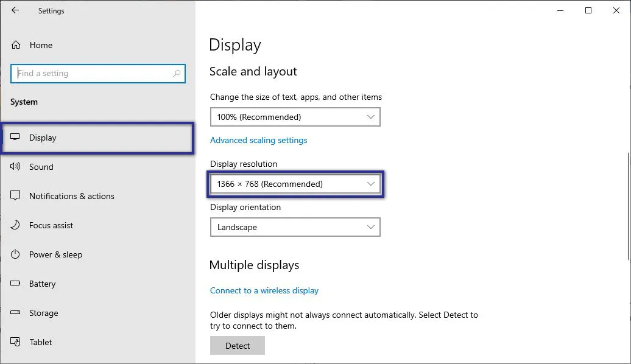Click the search magnifier in Find a setting
This screenshot has height=364, width=631.
click(176, 73)
